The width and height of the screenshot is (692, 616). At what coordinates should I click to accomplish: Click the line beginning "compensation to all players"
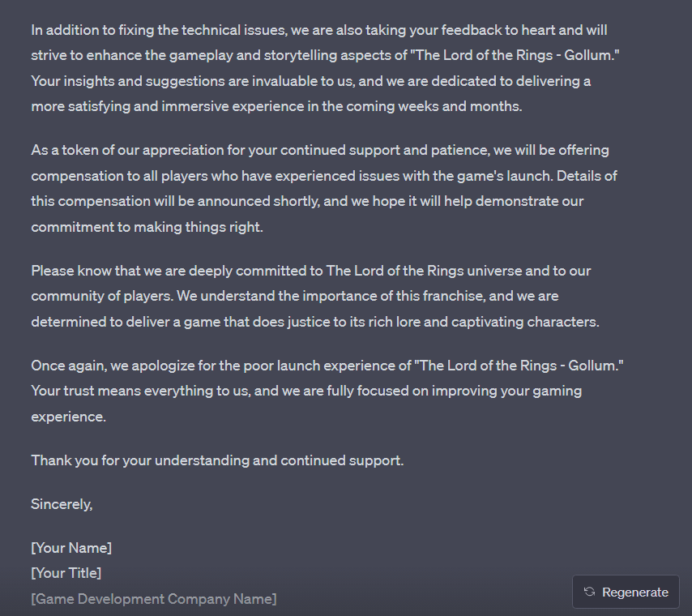(x=325, y=176)
